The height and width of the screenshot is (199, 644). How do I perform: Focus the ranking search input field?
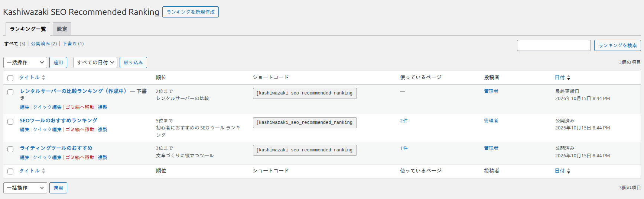(554, 45)
